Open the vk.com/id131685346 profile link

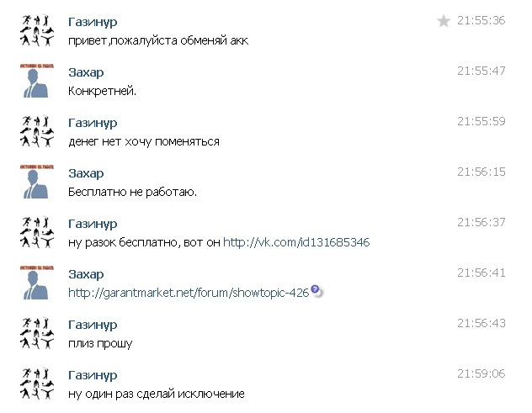(296, 242)
